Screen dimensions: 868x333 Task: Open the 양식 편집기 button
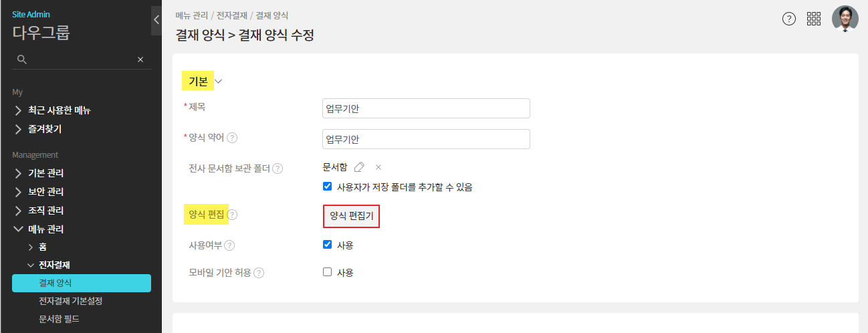[351, 216]
